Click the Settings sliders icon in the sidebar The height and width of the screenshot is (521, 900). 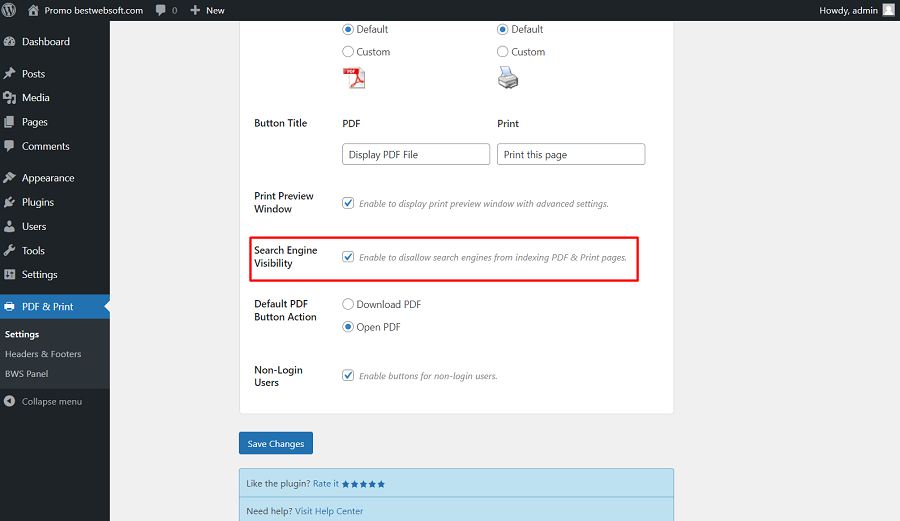[10, 274]
